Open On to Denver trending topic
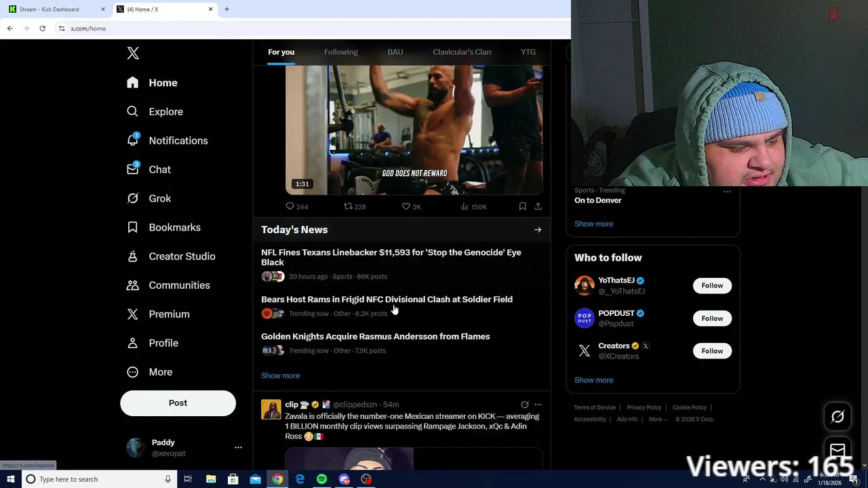Image resolution: width=868 pixels, height=488 pixels. tap(597, 201)
